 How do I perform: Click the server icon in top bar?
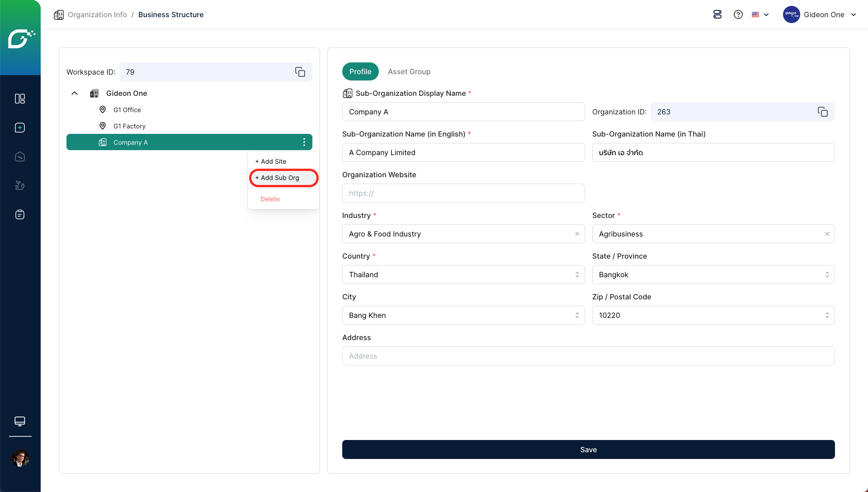pos(717,14)
